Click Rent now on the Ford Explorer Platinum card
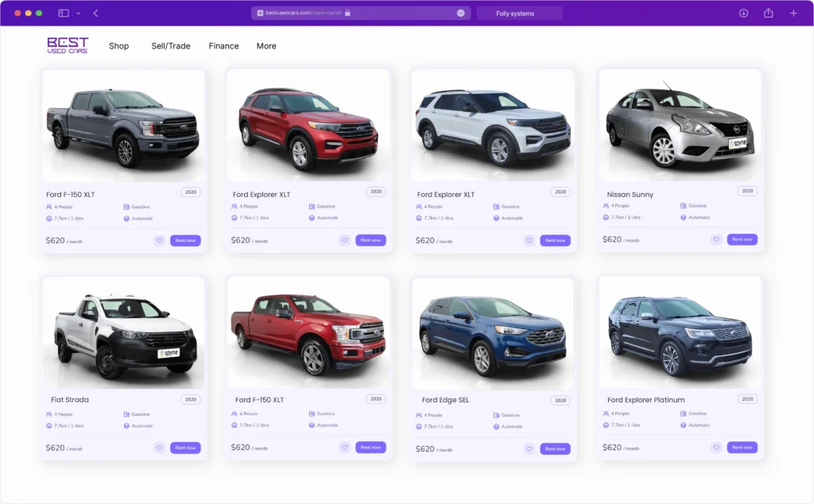The image size is (814, 504). [x=742, y=447]
